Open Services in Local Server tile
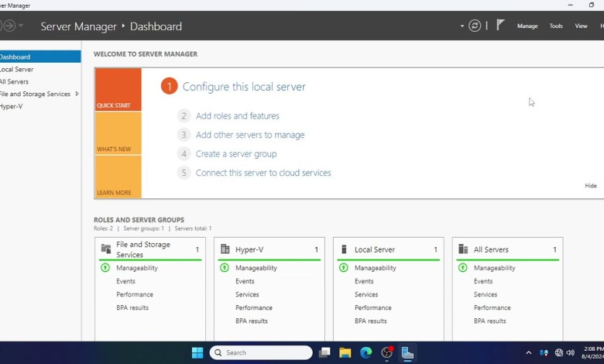The width and height of the screenshot is (604, 364). 366,294
